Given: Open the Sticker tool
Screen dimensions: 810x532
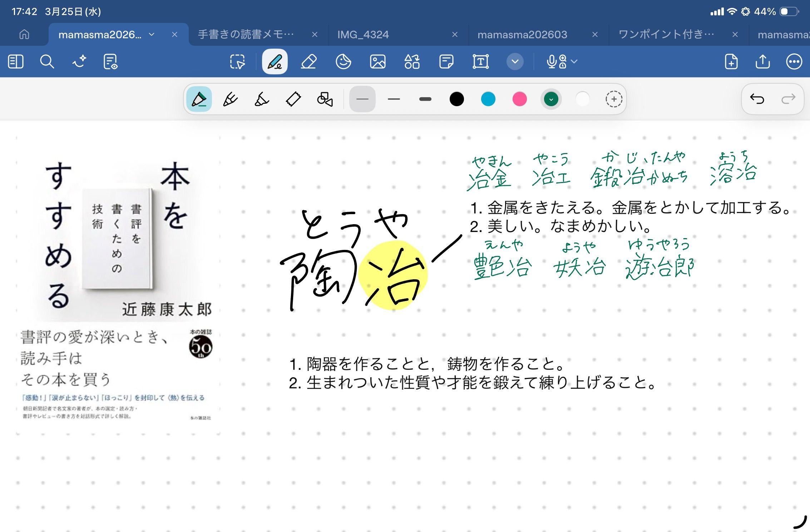Looking at the screenshot, I should pos(343,61).
